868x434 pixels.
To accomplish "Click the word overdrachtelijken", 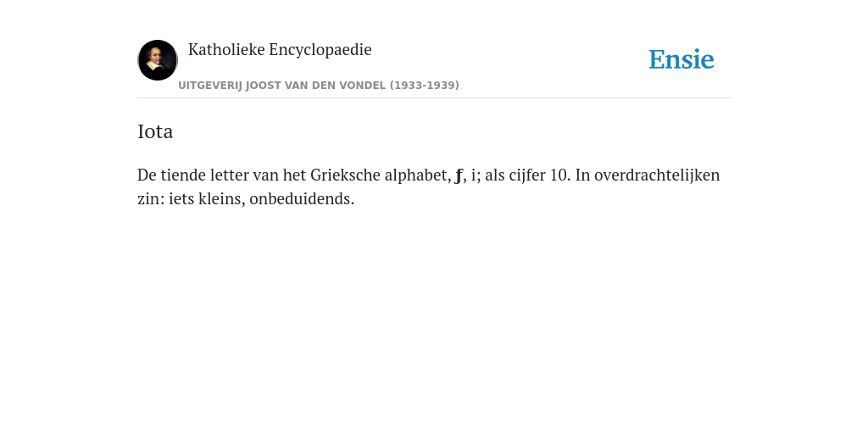I will coord(657,175).
